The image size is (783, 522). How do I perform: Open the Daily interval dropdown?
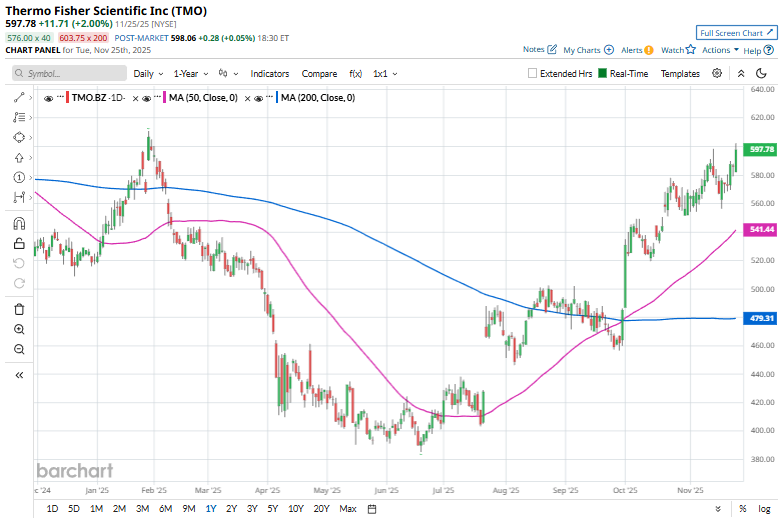[x=149, y=74]
